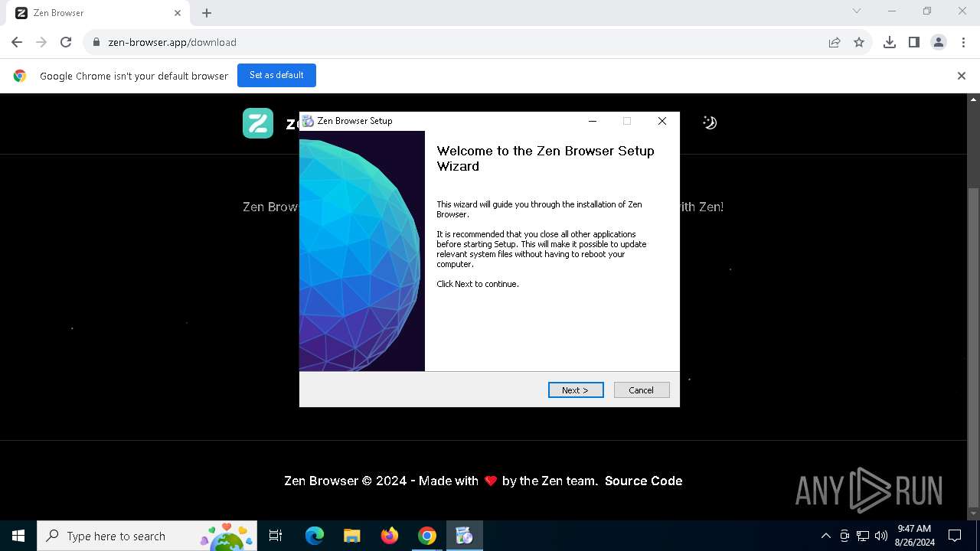Click Next in Zen Browser Setup
The width and height of the screenshot is (980, 551).
click(576, 390)
